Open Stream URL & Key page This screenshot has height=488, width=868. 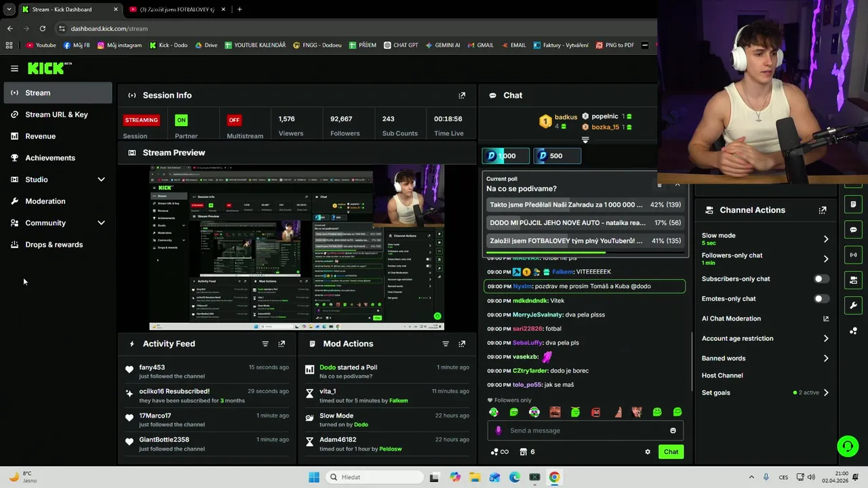58,115
